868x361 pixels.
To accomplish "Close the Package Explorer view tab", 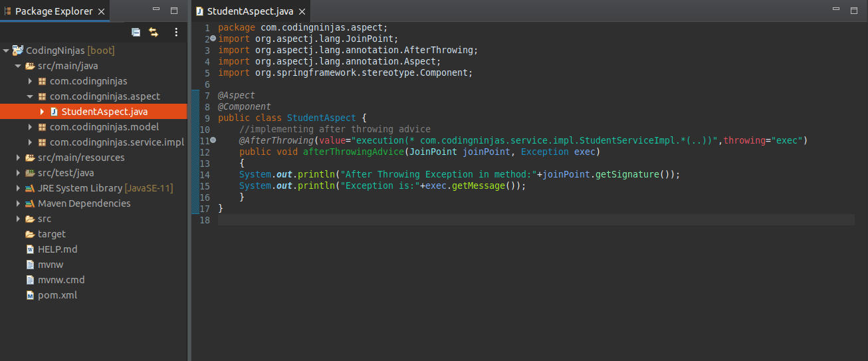I will 101,12.
